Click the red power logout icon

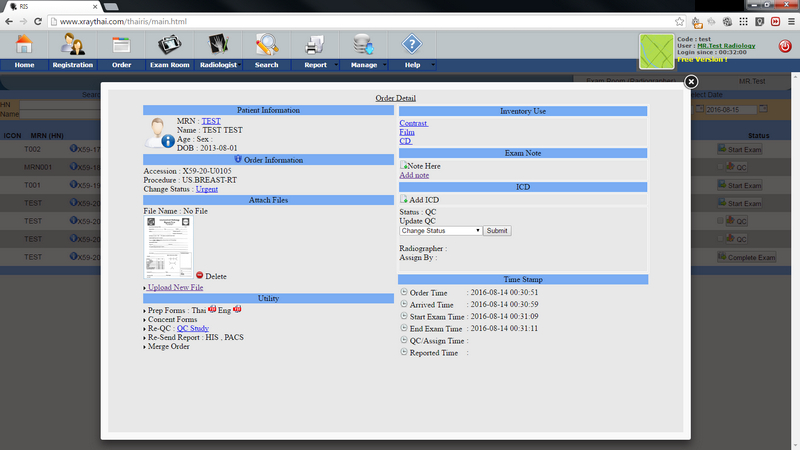pyautogui.click(x=784, y=46)
